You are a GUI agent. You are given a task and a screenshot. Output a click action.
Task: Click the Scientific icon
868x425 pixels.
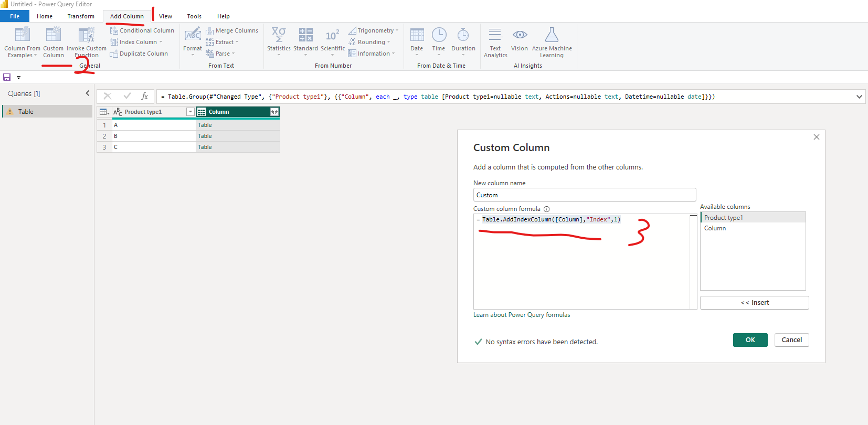pyautogui.click(x=333, y=35)
